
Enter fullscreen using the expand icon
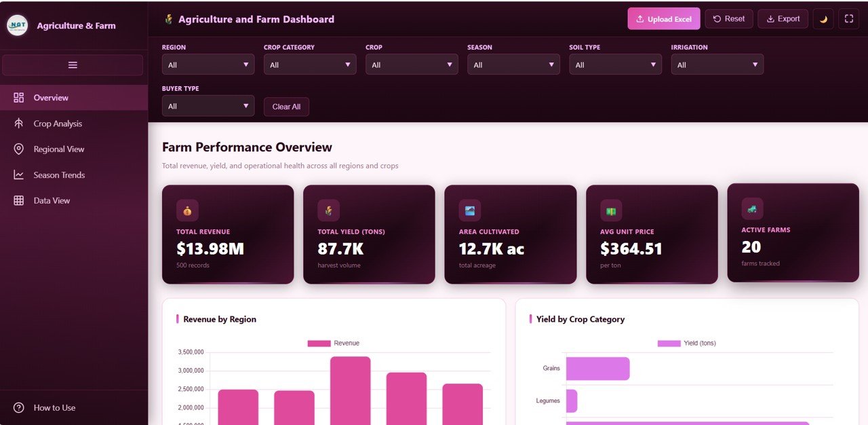[x=848, y=18]
